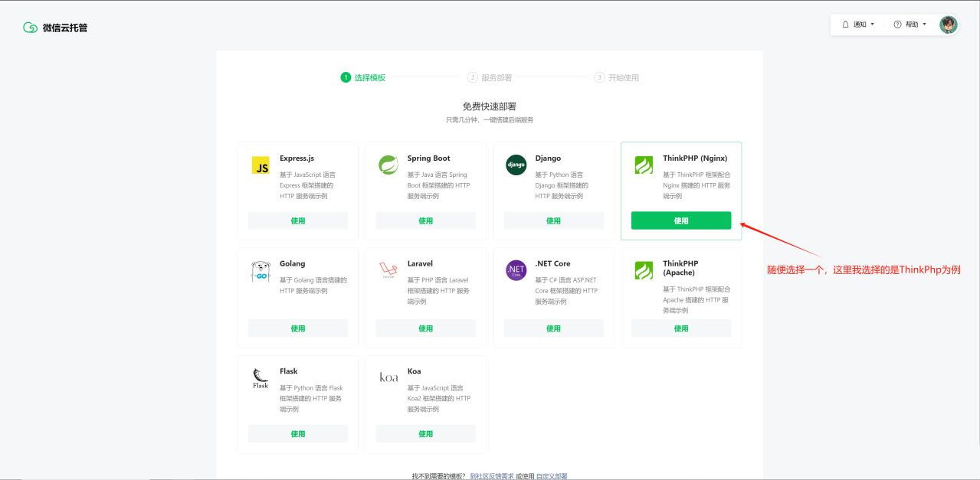Image resolution: width=980 pixels, height=480 pixels.
Task: Use the Flask template
Action: [298, 434]
